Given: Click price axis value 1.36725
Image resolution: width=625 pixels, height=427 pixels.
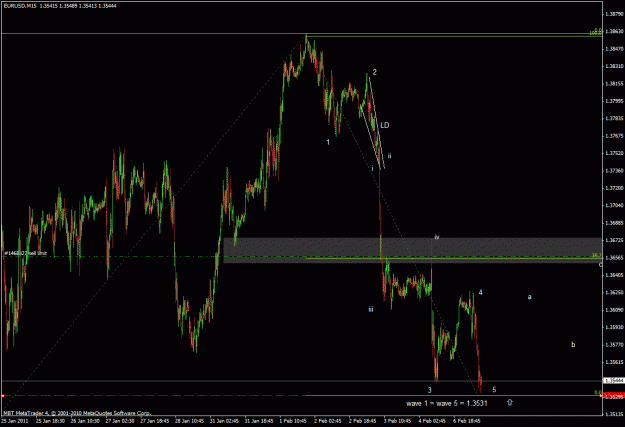Looking at the screenshot, I should point(614,240).
